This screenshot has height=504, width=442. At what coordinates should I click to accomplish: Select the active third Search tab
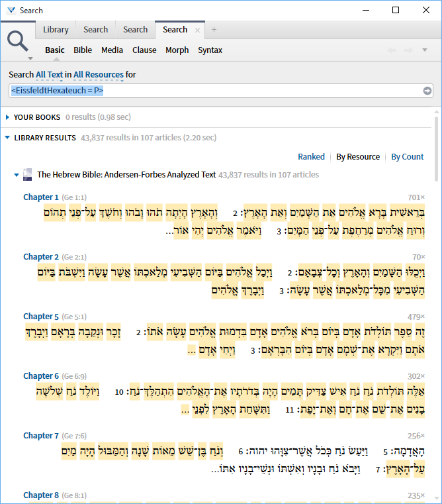(175, 30)
